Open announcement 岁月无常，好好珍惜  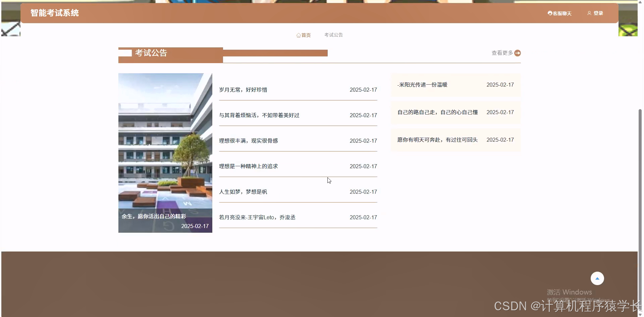tap(244, 90)
